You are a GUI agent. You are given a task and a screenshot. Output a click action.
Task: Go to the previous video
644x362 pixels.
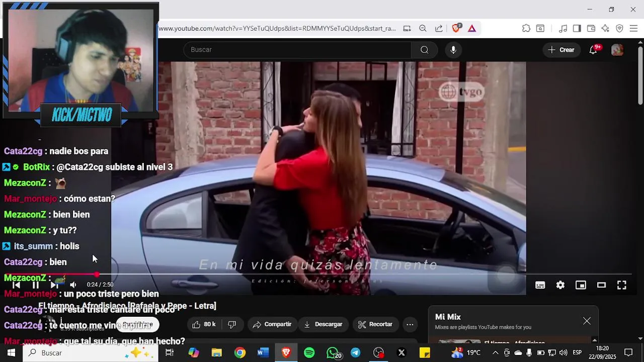(16, 285)
